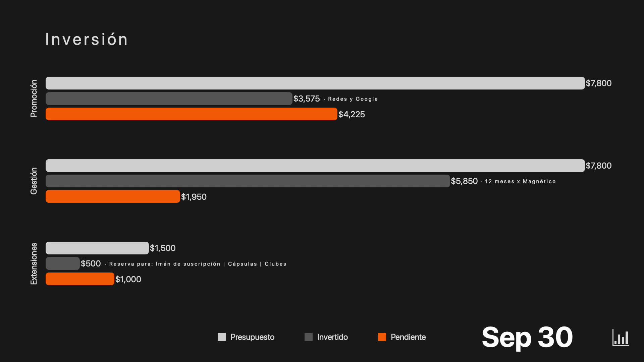644x362 pixels.
Task: Select the Gestión $5,850 invested bar
Action: (x=248, y=181)
